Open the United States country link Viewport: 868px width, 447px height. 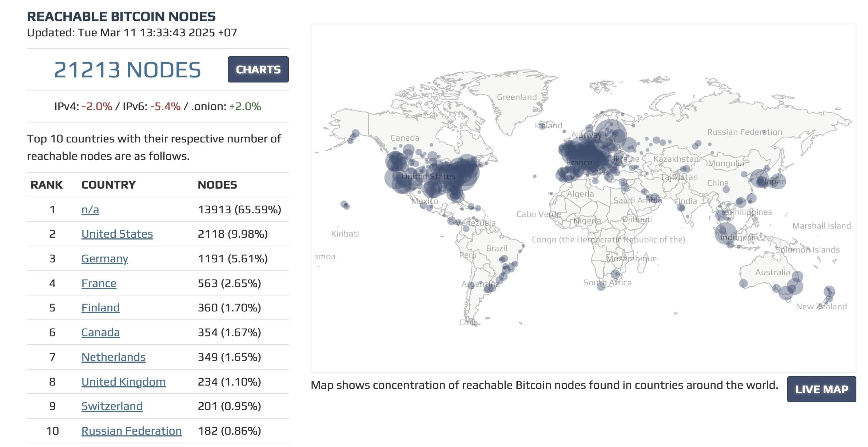[x=117, y=234]
